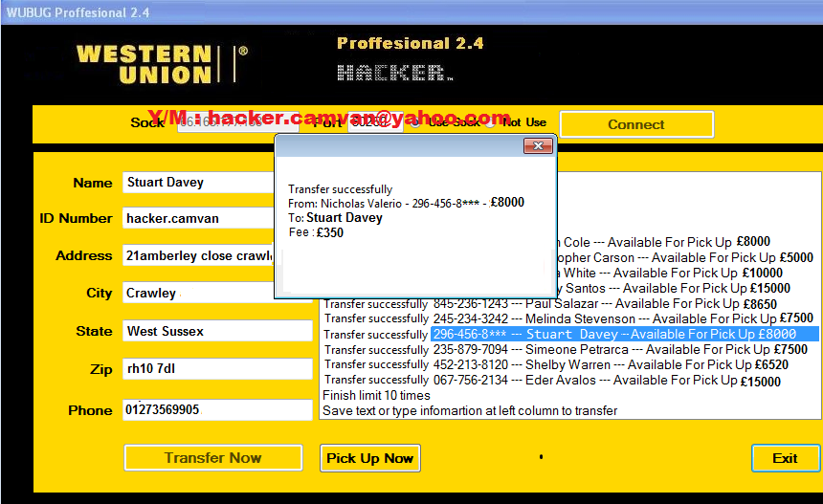The image size is (823, 504).
Task: Click the Sock address input field
Action: tap(237, 122)
